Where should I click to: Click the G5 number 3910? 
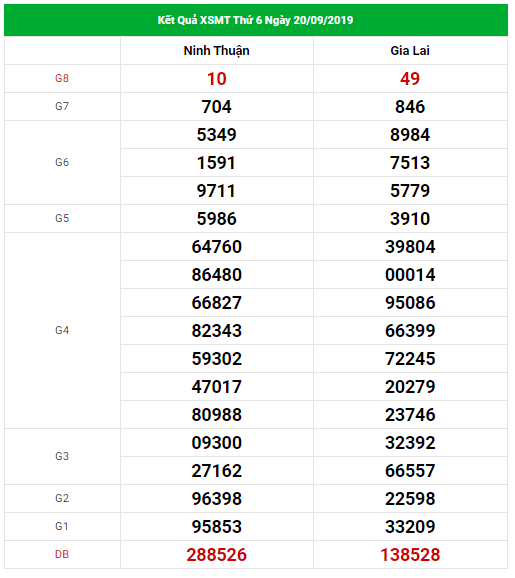click(410, 219)
